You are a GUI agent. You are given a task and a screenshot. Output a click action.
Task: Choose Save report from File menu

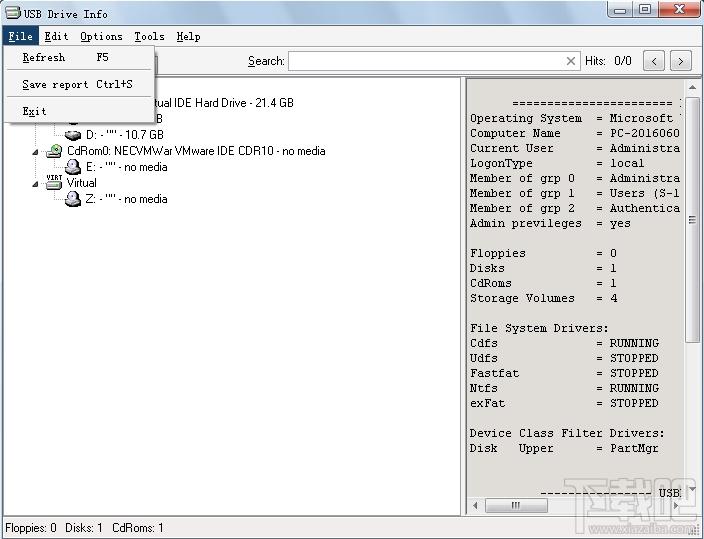click(79, 84)
